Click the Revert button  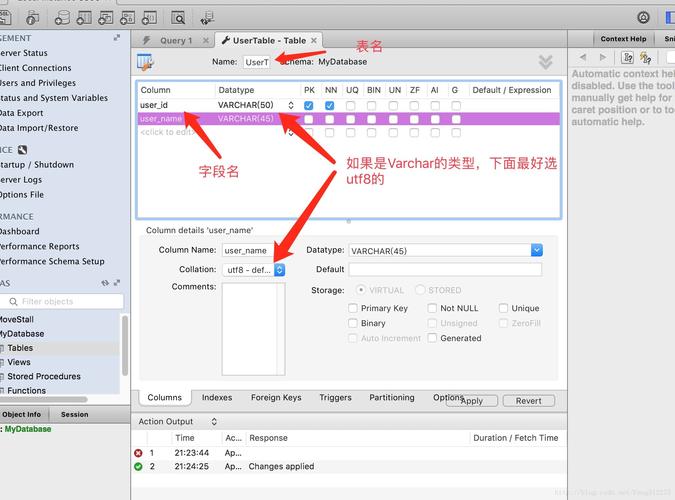pos(528,401)
